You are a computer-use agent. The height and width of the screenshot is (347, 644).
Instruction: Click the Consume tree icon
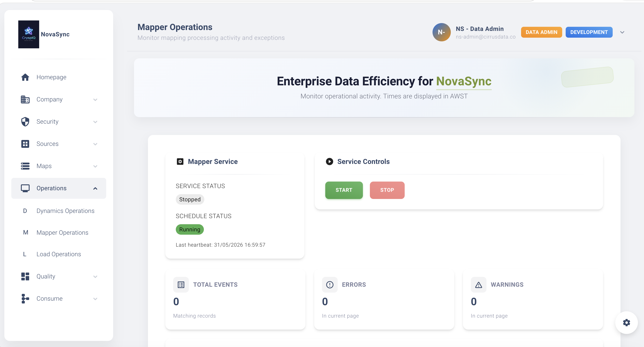coord(25,298)
